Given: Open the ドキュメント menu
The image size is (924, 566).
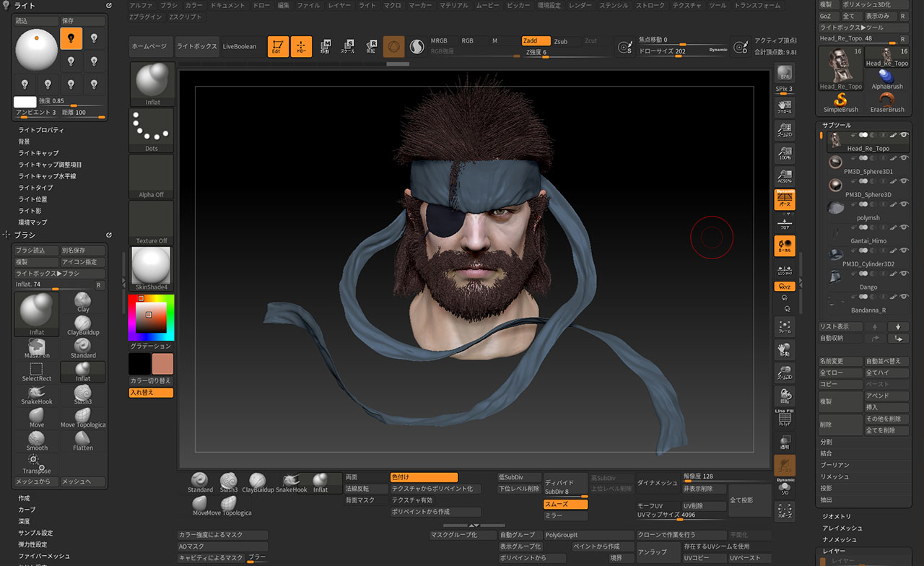Looking at the screenshot, I should point(227,5).
